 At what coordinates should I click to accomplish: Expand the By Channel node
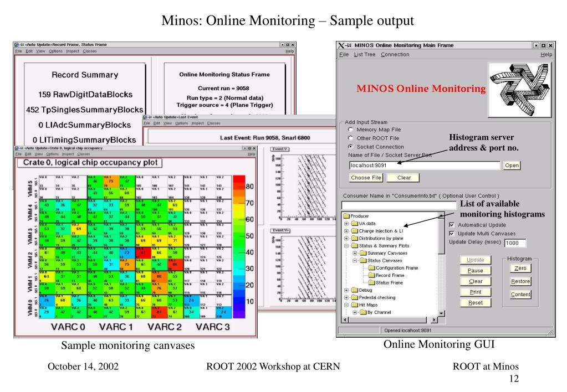(x=355, y=312)
